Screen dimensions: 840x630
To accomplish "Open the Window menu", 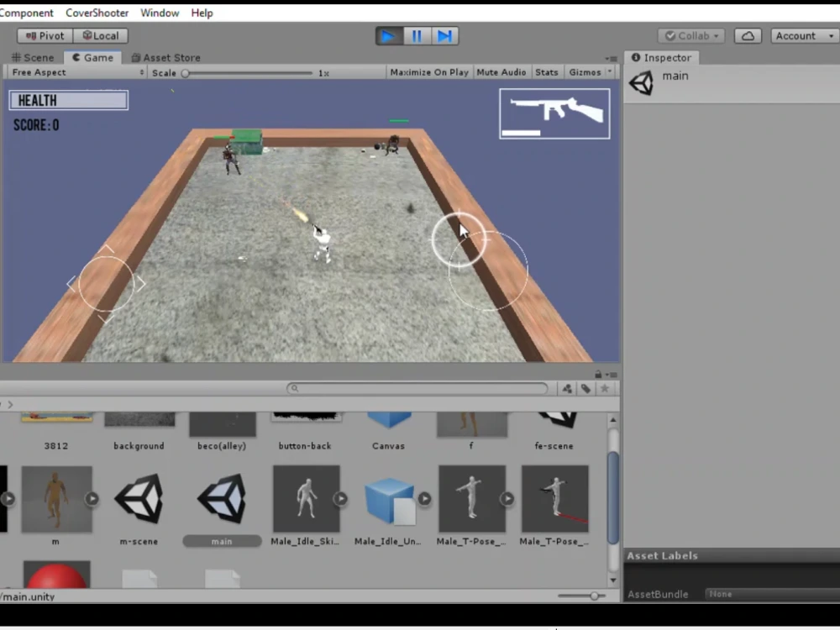I will pyautogui.click(x=160, y=13).
